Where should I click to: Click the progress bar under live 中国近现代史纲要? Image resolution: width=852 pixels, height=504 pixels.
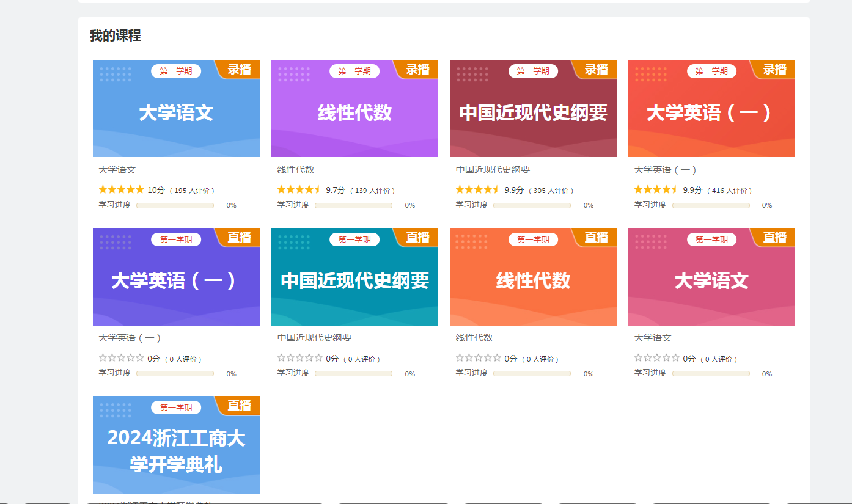coord(353,374)
